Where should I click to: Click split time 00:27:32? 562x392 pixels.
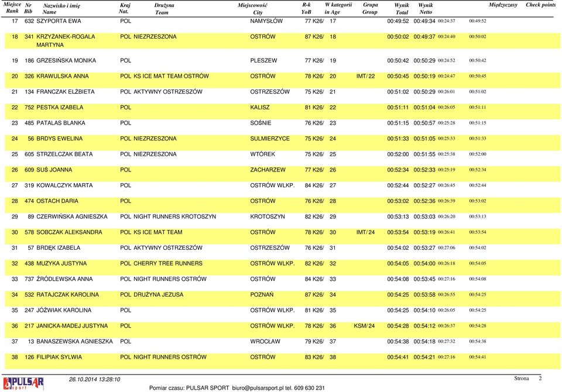pyautogui.click(x=446, y=342)
